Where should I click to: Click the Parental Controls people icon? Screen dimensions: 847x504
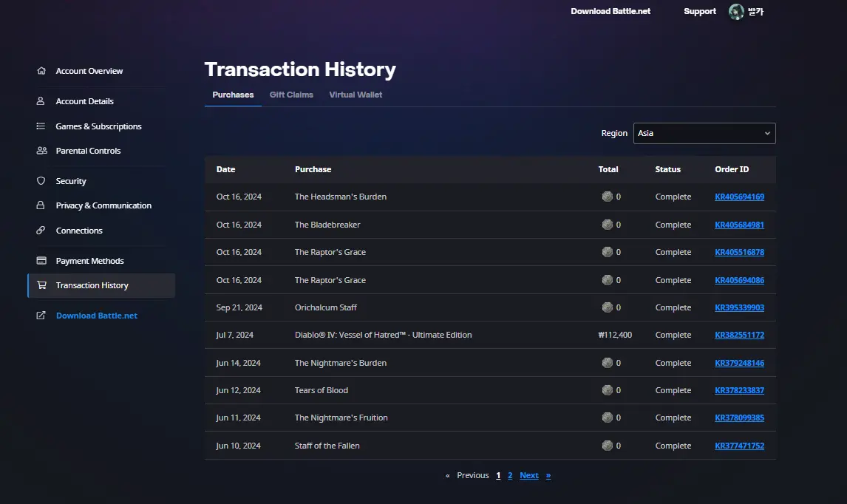(x=41, y=151)
